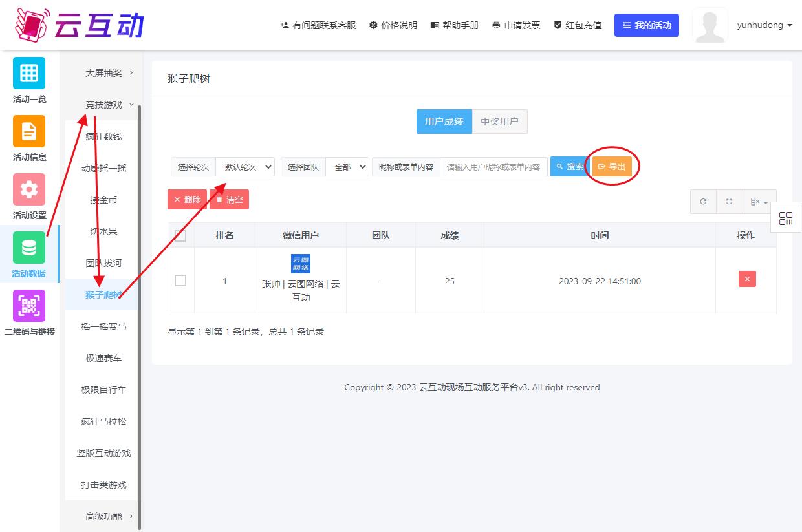This screenshot has height=532, width=802.
Task: Open 活动设置 gear icon
Action: [x=29, y=189]
